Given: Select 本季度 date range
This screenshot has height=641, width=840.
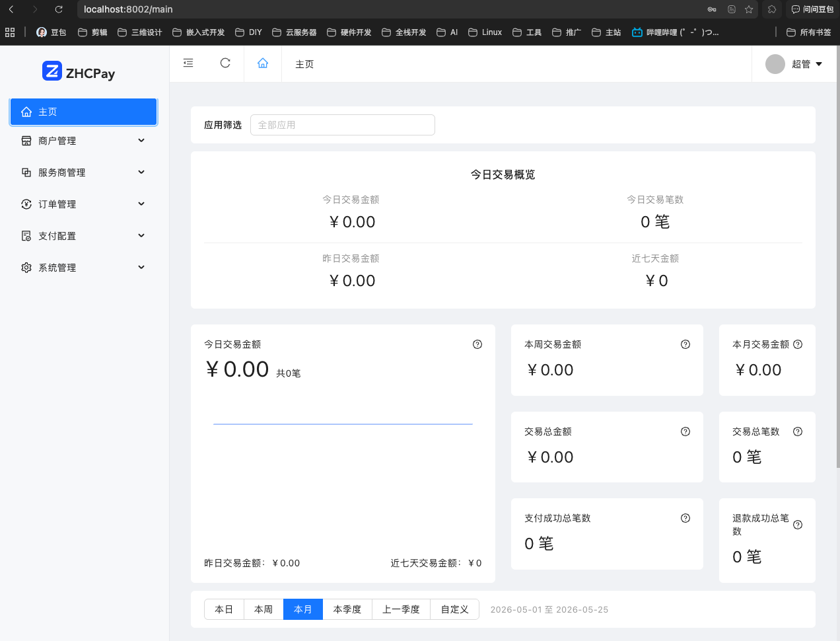Looking at the screenshot, I should [347, 609].
